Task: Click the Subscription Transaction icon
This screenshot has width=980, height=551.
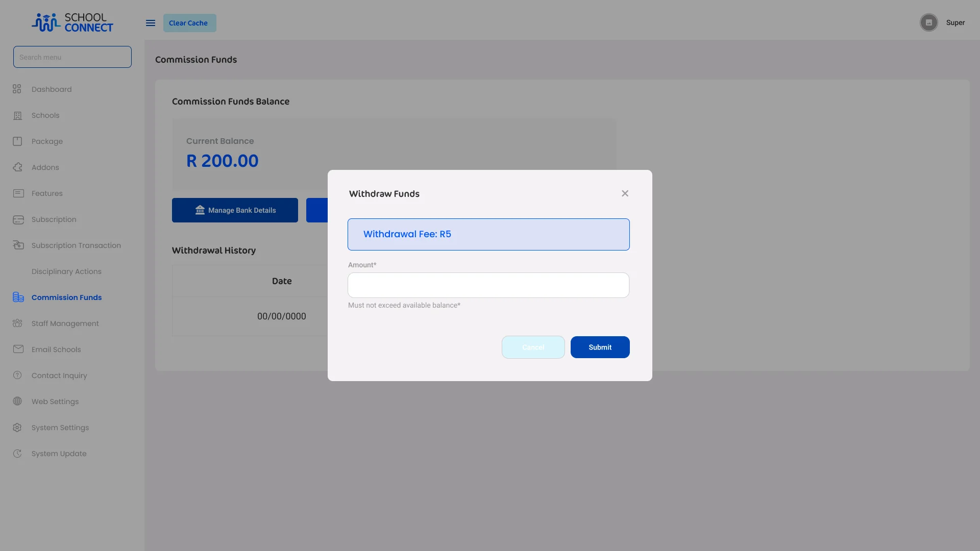Action: [x=18, y=245]
